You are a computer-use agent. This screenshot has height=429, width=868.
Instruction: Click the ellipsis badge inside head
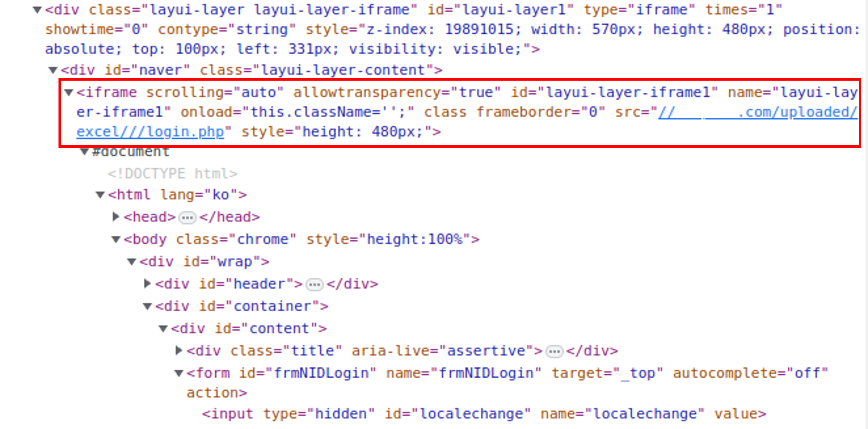coord(187,218)
